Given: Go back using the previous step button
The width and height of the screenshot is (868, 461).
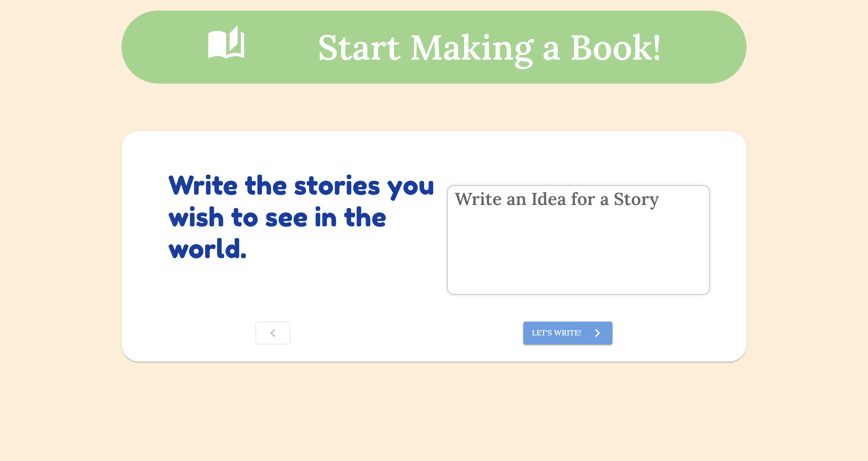Looking at the screenshot, I should tap(273, 333).
